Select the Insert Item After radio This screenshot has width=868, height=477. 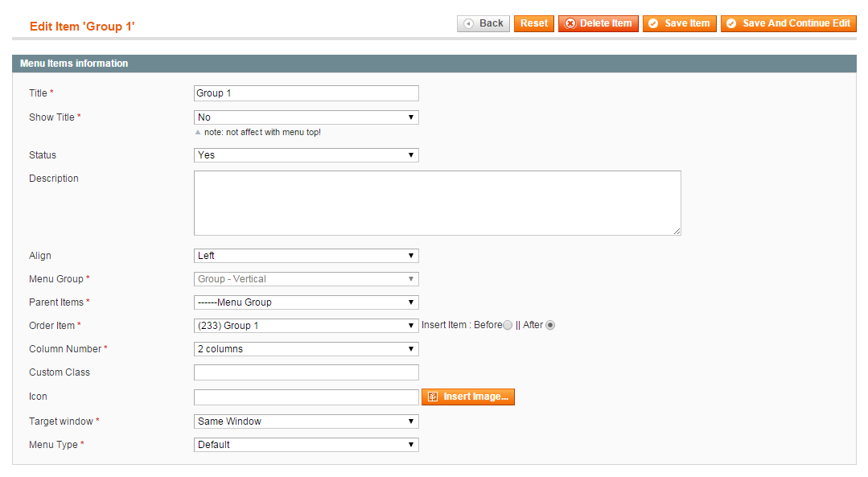550,326
